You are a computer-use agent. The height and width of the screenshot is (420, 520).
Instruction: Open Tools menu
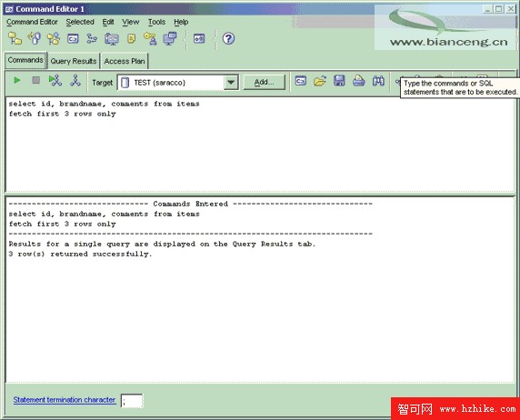[x=156, y=22]
